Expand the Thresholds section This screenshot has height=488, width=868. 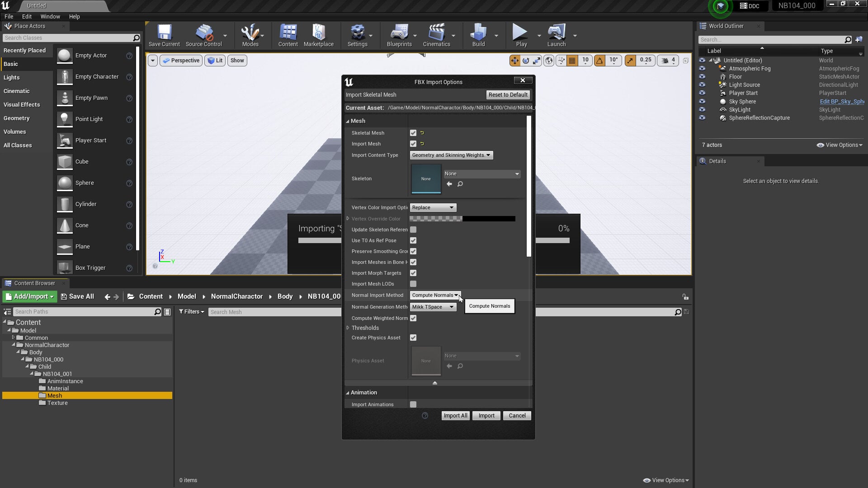(x=348, y=328)
